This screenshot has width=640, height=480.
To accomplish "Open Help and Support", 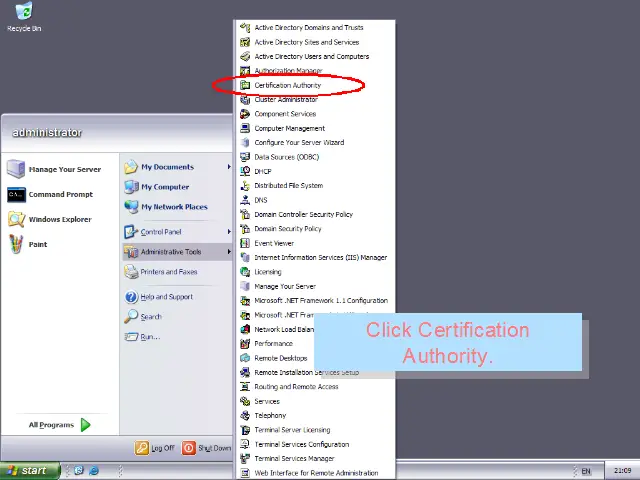I will coord(177,297).
